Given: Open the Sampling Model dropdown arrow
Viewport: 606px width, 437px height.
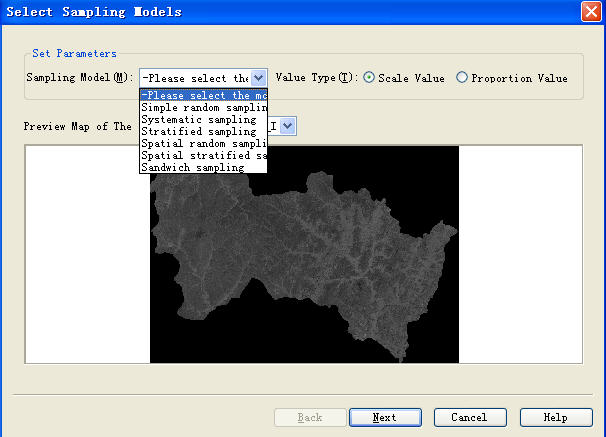Looking at the screenshot, I should point(258,78).
